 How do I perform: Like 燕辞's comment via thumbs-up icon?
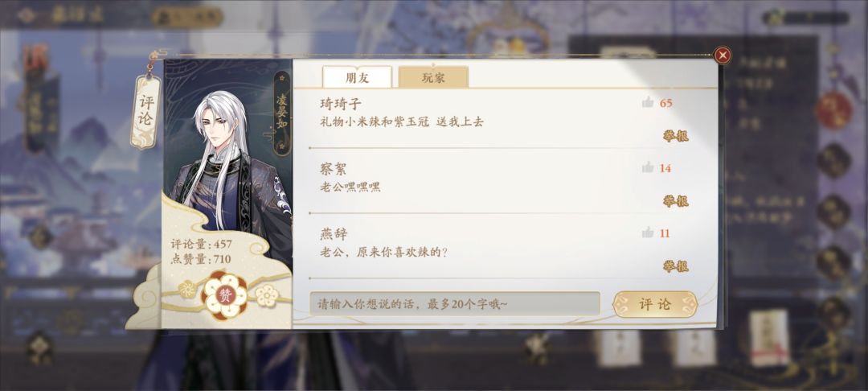[648, 233]
